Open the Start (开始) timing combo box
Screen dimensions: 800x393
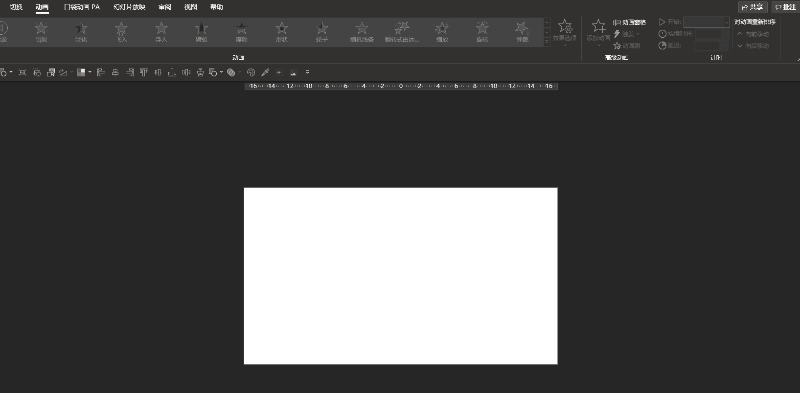pyautogui.click(x=707, y=22)
